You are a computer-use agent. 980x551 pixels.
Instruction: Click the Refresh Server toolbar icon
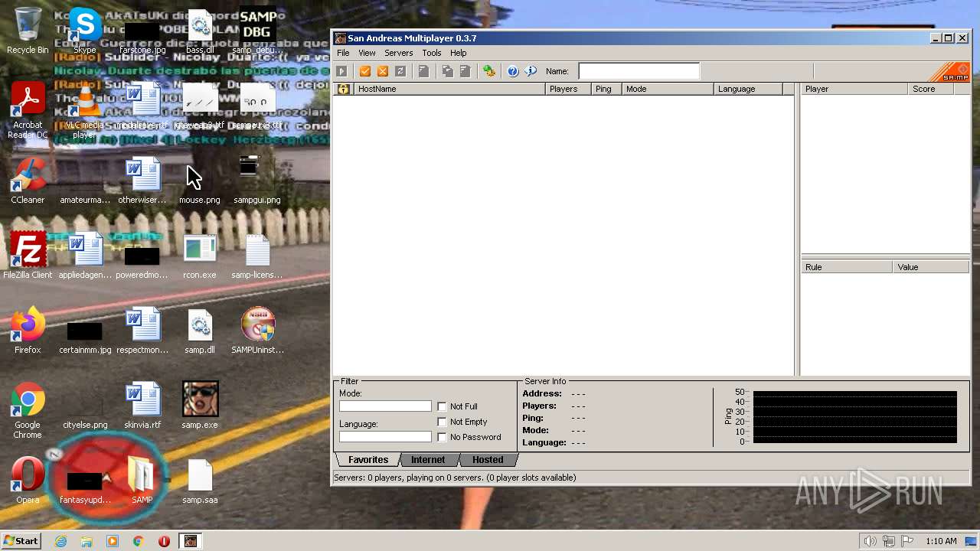point(400,71)
